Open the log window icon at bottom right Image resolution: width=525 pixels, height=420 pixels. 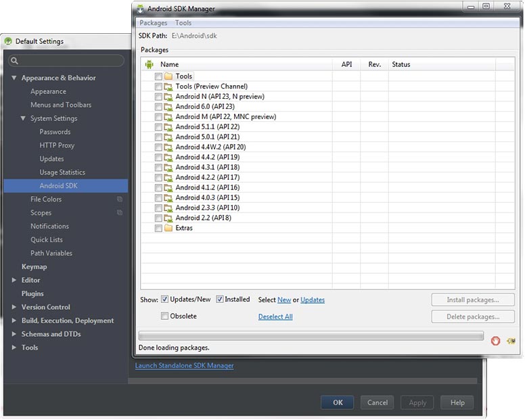pos(511,341)
